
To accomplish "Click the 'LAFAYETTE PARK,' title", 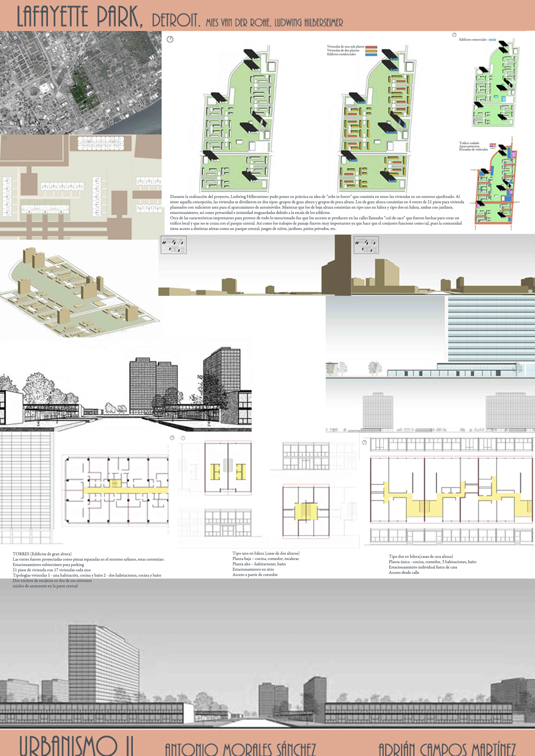I will 80,17.
